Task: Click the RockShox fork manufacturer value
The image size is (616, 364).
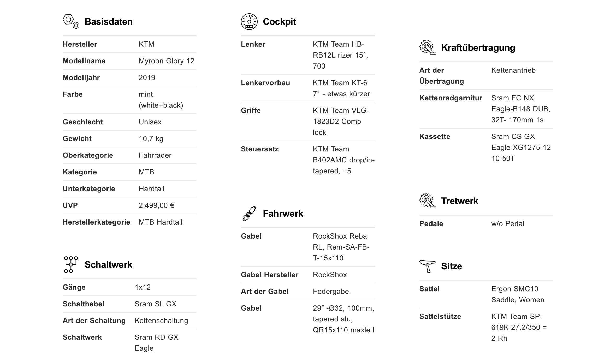Action: [x=330, y=275]
